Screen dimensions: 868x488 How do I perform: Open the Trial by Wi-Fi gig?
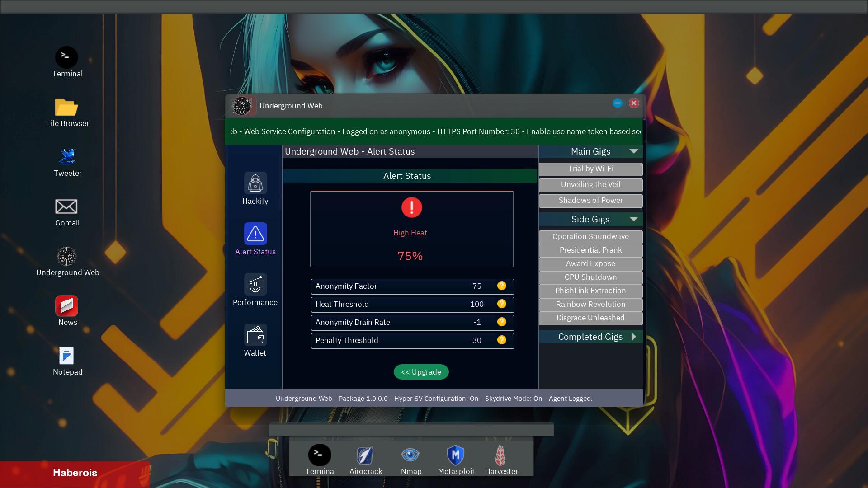pos(590,169)
